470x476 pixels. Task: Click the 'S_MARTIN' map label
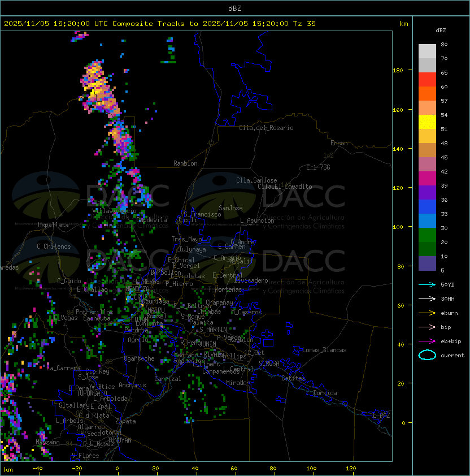(x=213, y=330)
